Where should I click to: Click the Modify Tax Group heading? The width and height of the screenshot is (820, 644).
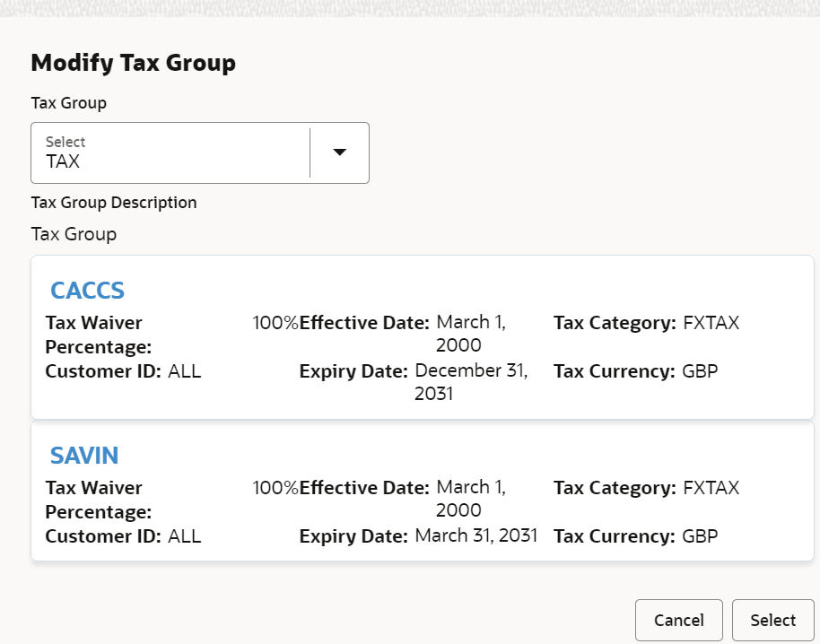point(134,63)
